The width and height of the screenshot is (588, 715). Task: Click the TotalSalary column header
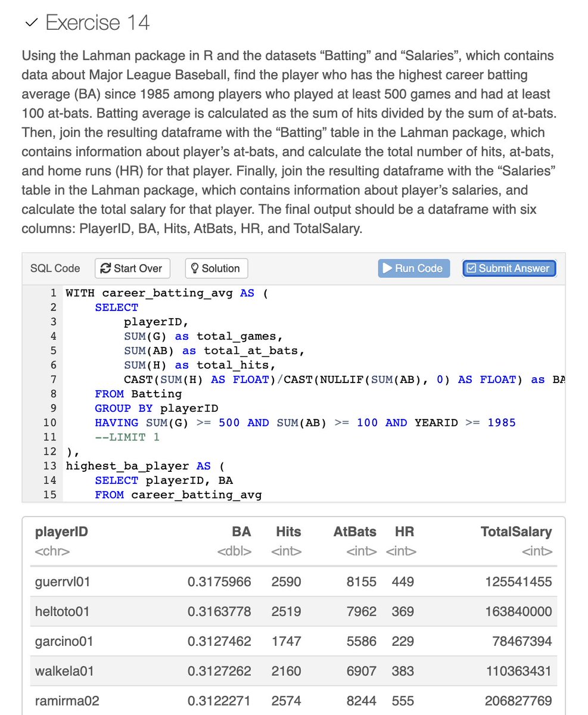coord(516,531)
